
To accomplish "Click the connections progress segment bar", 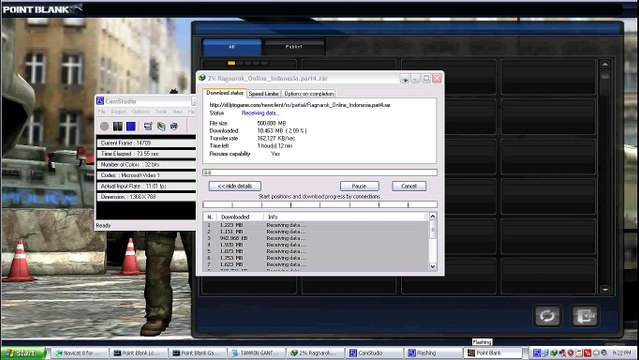I will coord(320,204).
